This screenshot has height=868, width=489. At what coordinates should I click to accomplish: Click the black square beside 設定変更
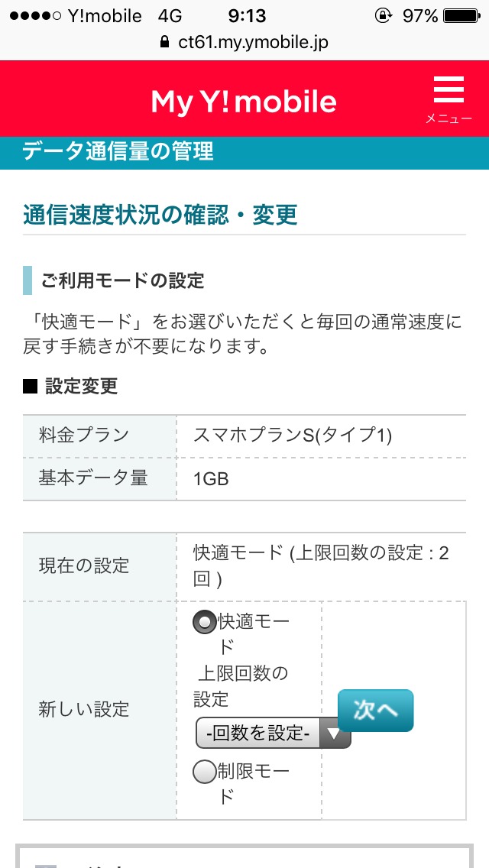tap(30, 387)
